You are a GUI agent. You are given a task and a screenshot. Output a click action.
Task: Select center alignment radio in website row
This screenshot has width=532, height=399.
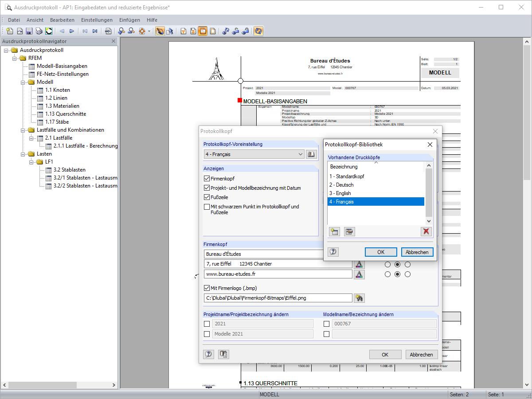[x=398, y=274]
